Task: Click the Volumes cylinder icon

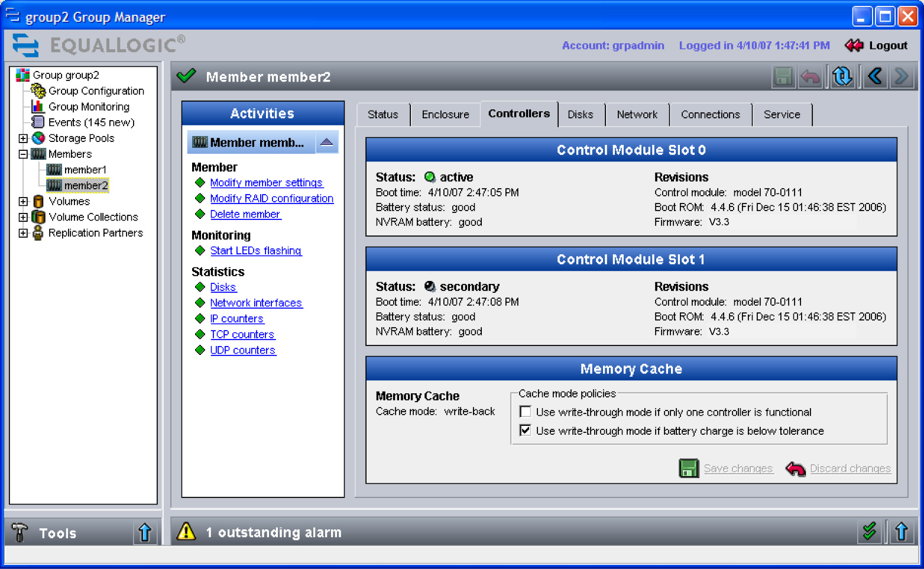Action: [x=38, y=202]
